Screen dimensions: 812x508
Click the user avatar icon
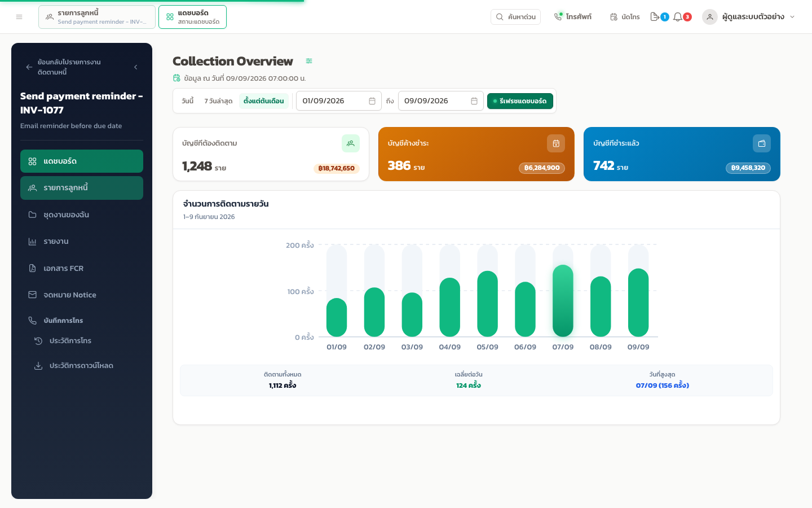click(x=710, y=17)
